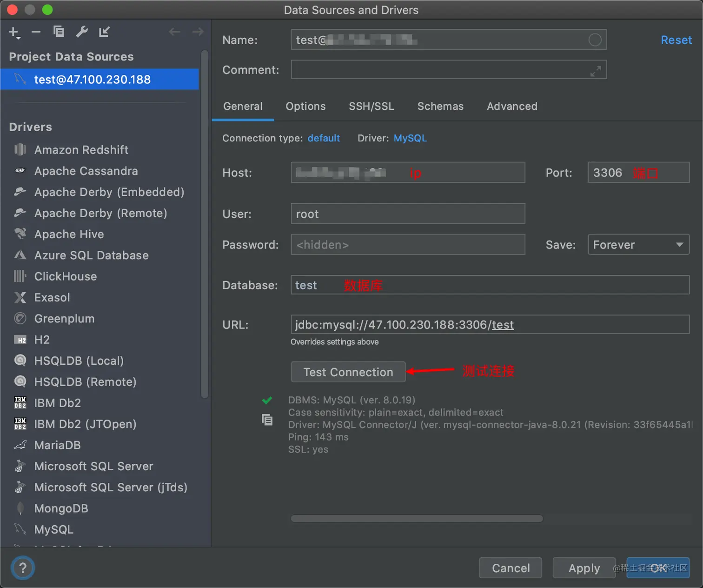Screen dimensions: 703x588
Task: Open driver settings wrench icon
Action: pos(81,32)
